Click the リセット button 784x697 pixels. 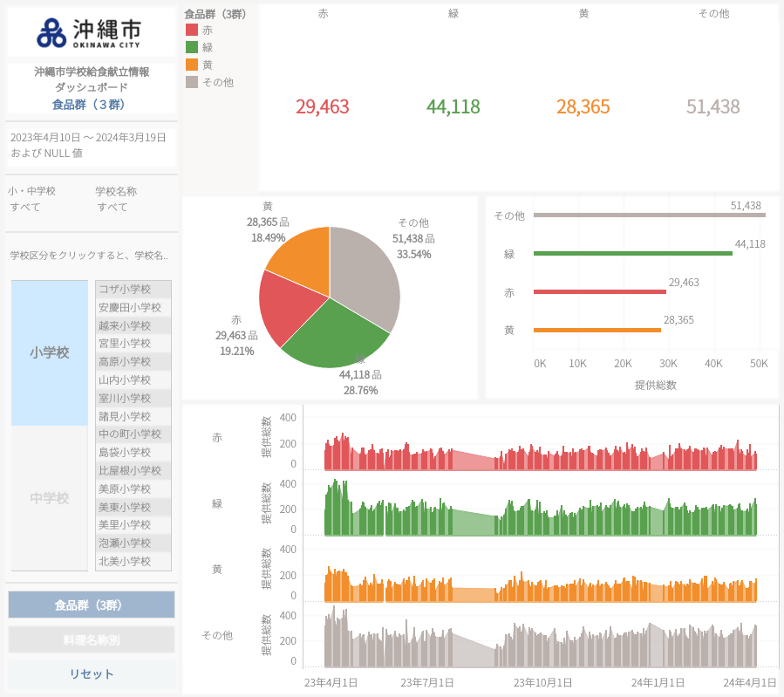[92, 674]
